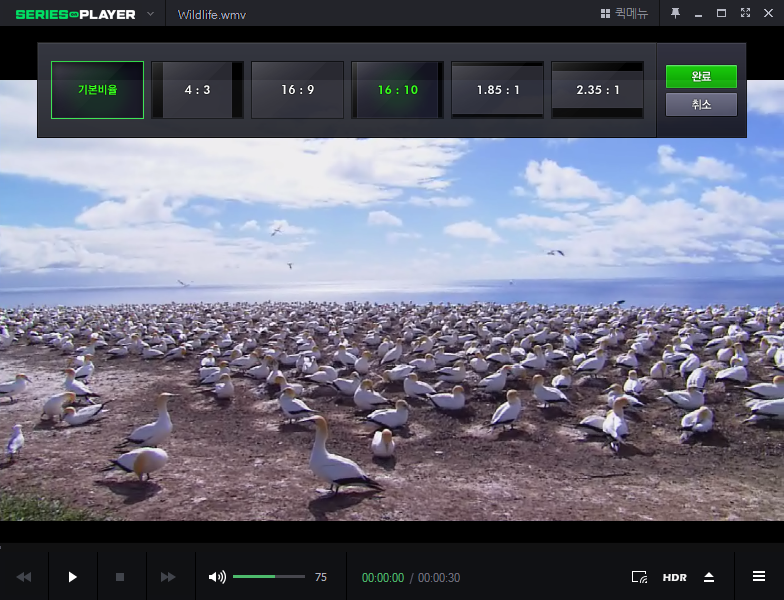Image resolution: width=784 pixels, height=600 pixels.
Task: Choose the 16 : 9 aspect ratio
Action: [298, 90]
